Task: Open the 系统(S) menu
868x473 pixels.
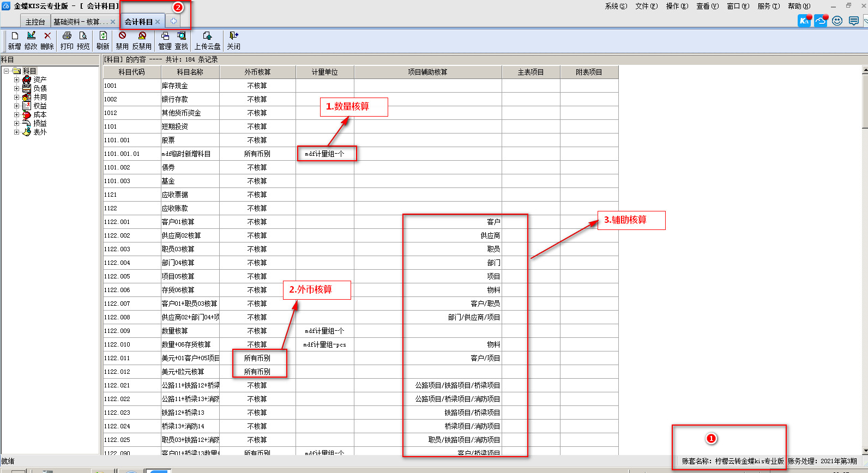Action: [x=616, y=6]
